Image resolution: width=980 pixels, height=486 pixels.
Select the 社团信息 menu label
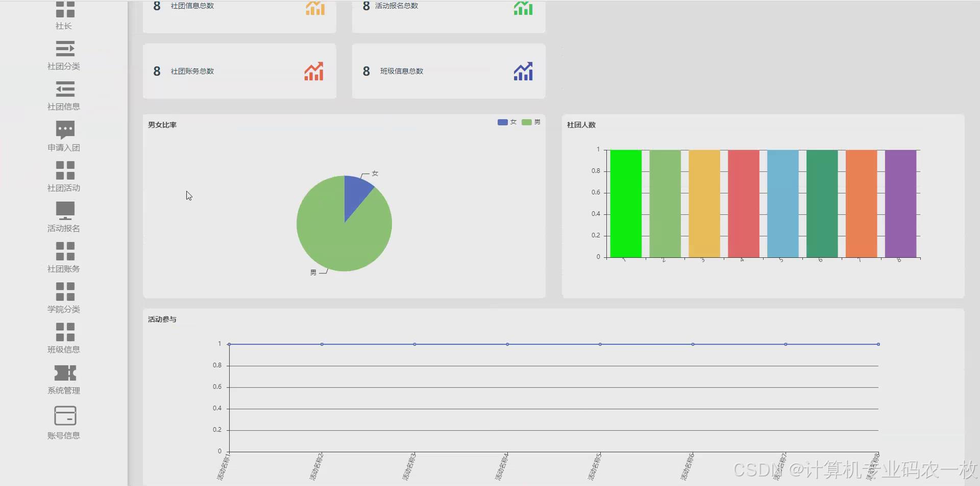pyautogui.click(x=64, y=107)
